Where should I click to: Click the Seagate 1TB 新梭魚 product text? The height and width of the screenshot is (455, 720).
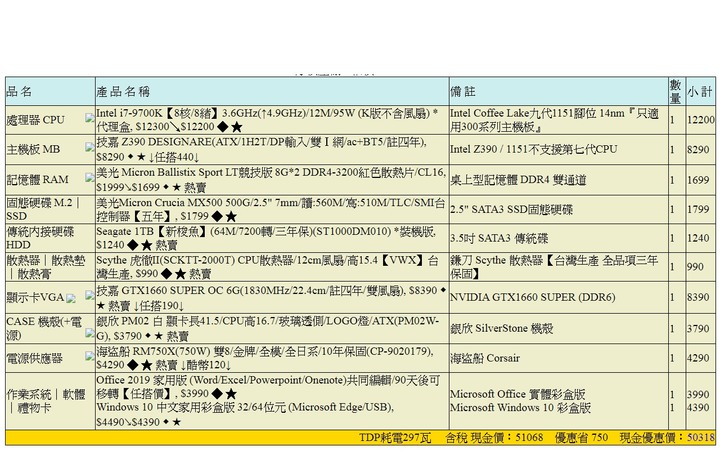(266, 238)
